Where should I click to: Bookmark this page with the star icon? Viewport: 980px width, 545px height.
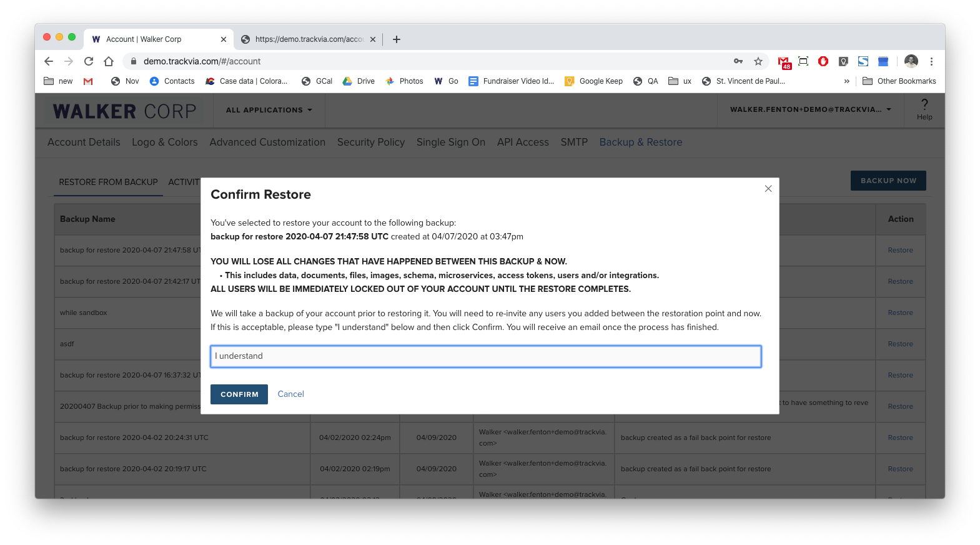758,61
